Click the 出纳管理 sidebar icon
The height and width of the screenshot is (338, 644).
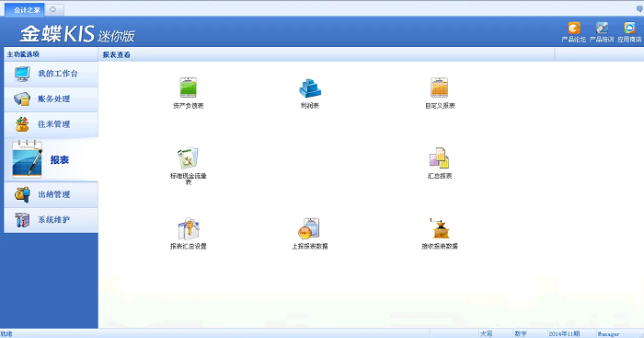point(22,194)
